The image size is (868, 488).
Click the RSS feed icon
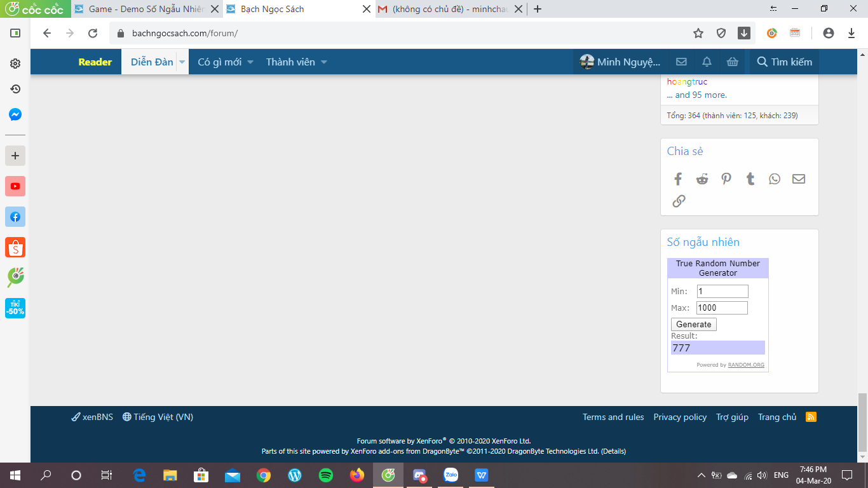point(811,417)
